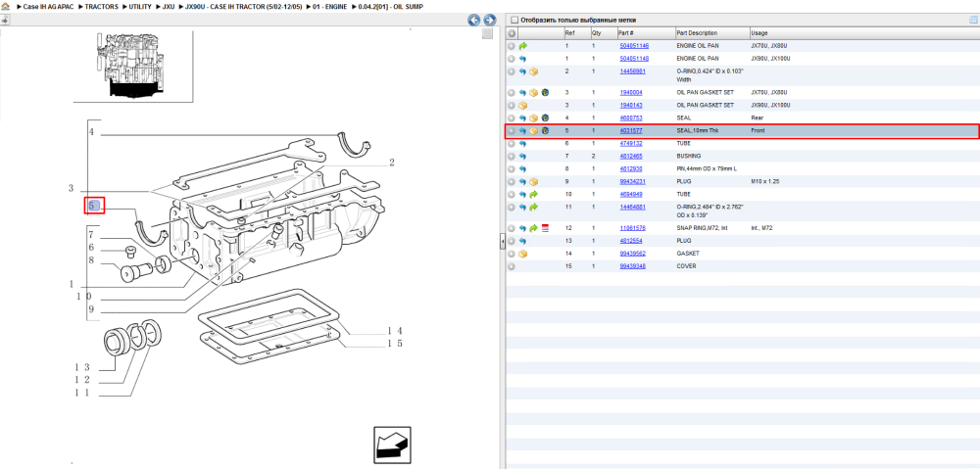
Task: Click callout number 4 in diagram
Action: coord(90,132)
